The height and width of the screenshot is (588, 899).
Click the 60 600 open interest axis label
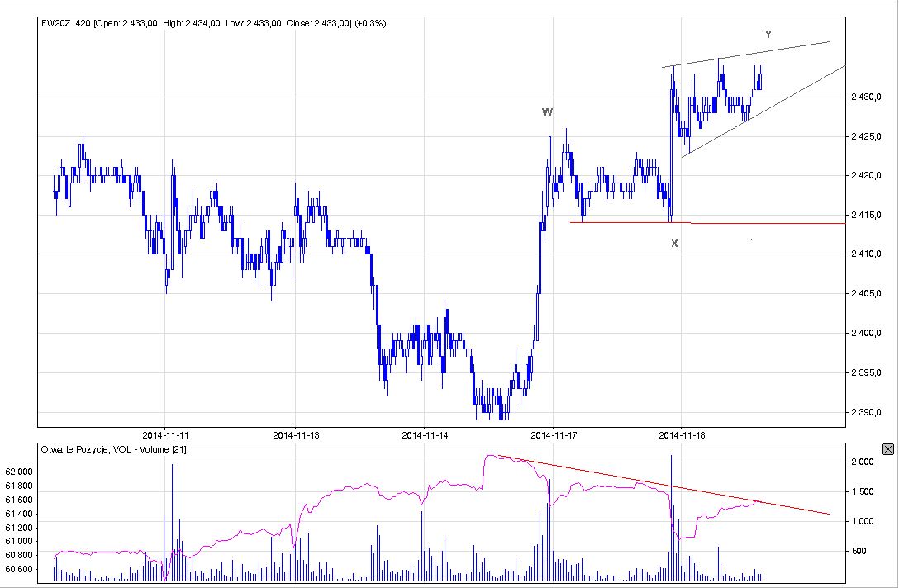[19, 569]
